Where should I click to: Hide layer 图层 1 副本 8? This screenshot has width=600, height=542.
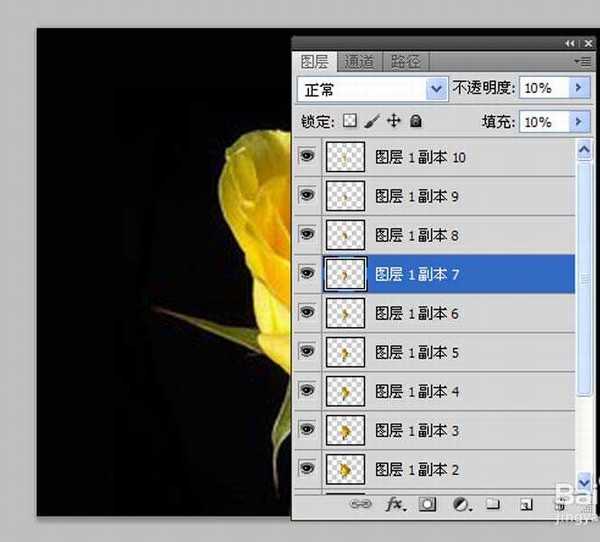pyautogui.click(x=307, y=234)
